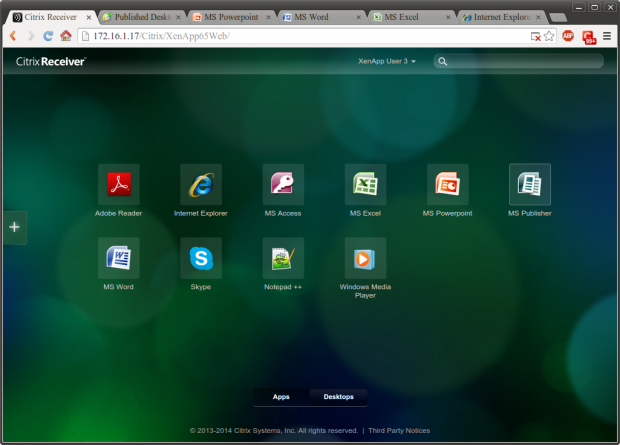Click the Adobe Reader label text
This screenshot has width=620, height=445.
tap(119, 213)
